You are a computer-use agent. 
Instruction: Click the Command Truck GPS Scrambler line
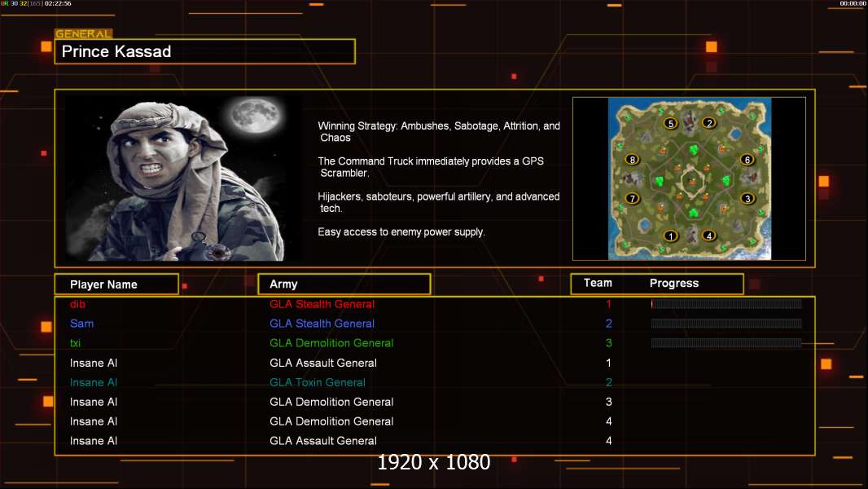click(x=431, y=167)
